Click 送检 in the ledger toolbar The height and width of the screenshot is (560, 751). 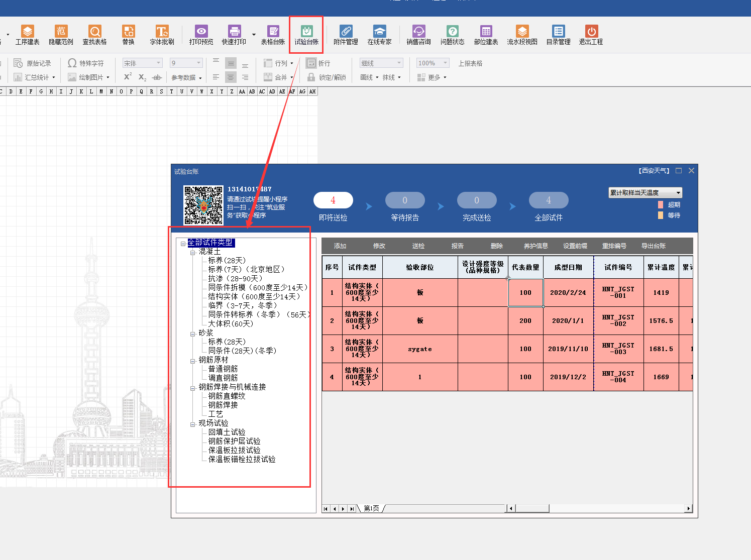click(x=418, y=246)
